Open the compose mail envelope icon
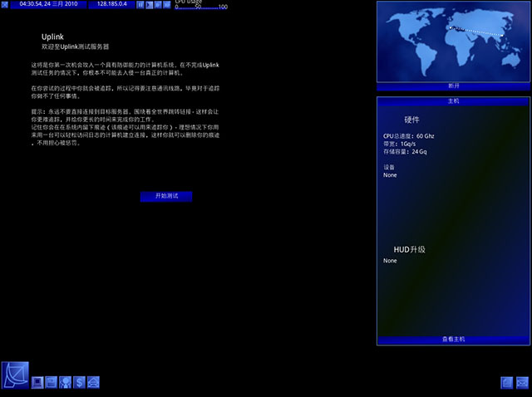The width and height of the screenshot is (532, 397). click(x=93, y=382)
